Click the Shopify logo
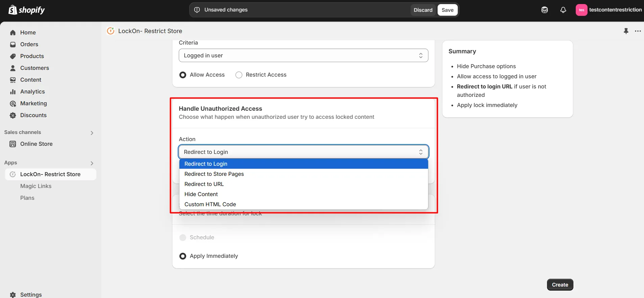Image resolution: width=644 pixels, height=298 pixels. 27,10
